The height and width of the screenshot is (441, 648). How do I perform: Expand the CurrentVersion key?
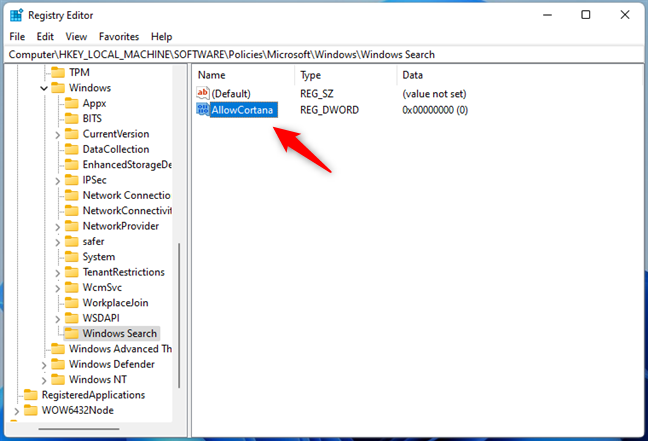point(57,134)
